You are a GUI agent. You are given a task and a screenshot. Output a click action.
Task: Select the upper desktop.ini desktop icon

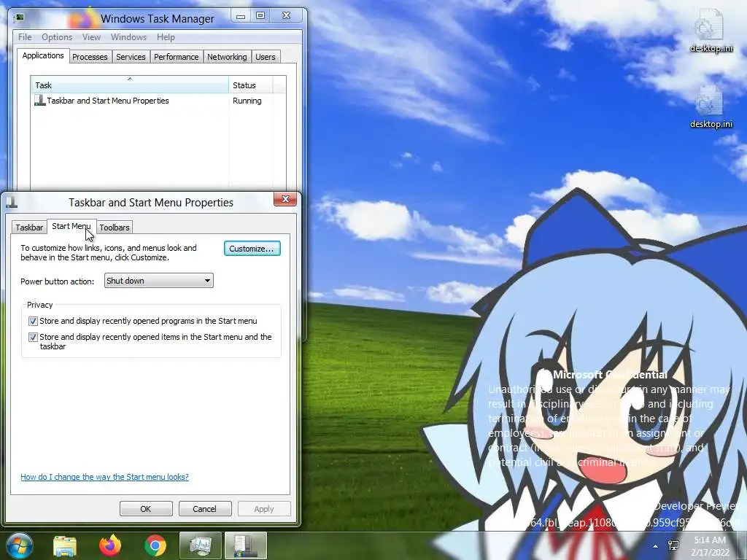(x=711, y=31)
